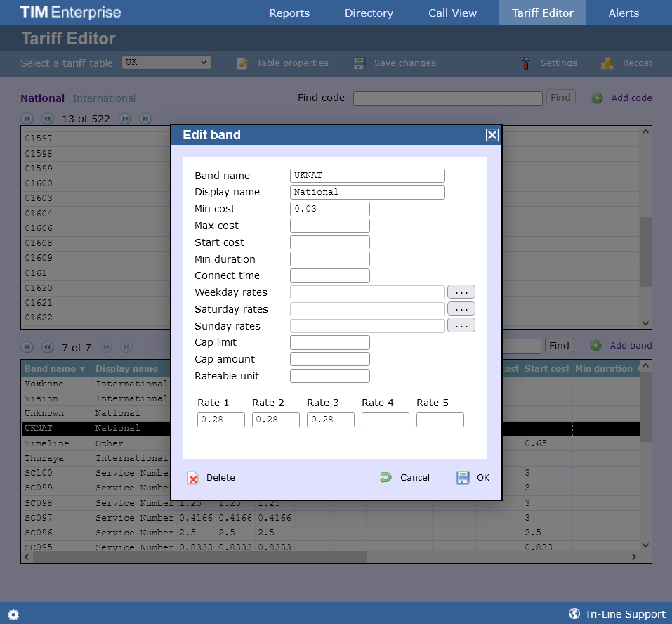This screenshot has width=672, height=624.
Task: Click the Rate 4 input field
Action: [385, 420]
